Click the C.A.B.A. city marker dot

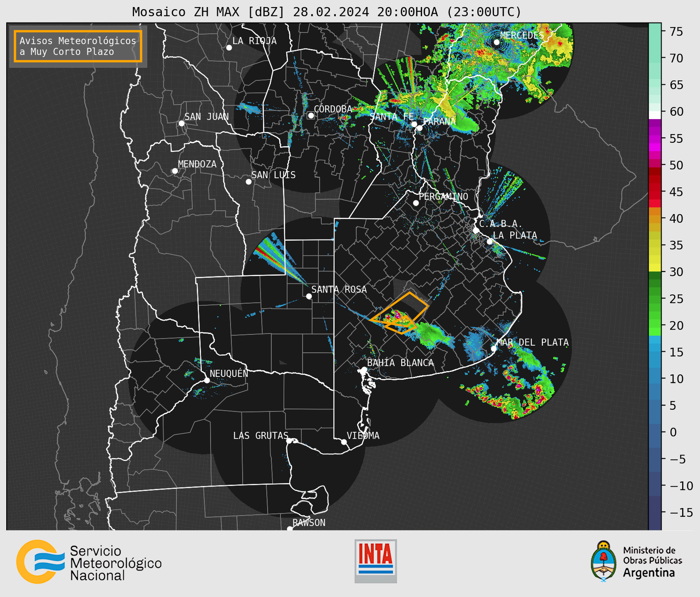coord(476,230)
